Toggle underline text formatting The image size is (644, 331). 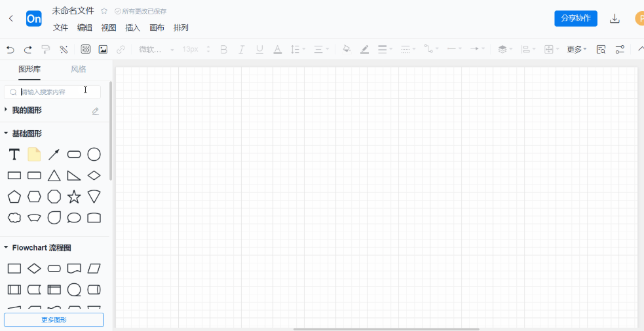[x=259, y=50]
